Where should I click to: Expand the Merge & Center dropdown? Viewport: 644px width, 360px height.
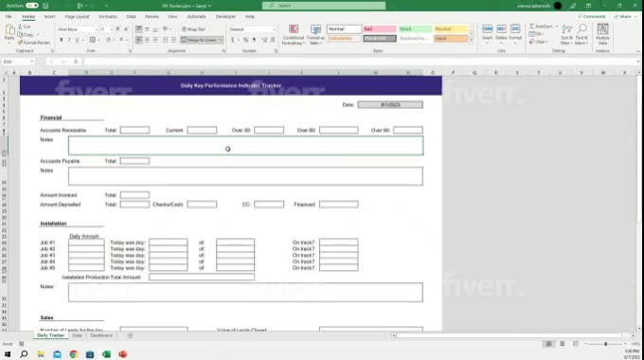tap(221, 40)
